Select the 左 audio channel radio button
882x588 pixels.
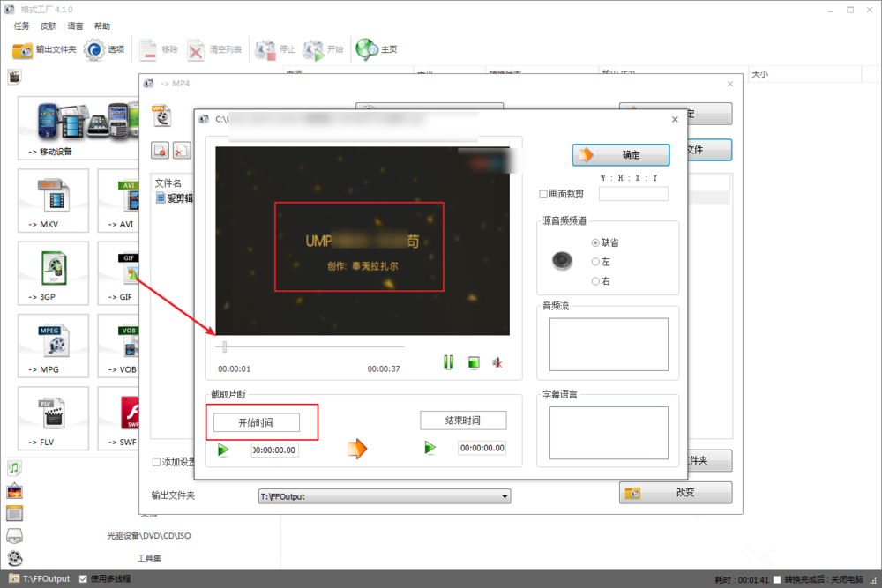(595, 262)
